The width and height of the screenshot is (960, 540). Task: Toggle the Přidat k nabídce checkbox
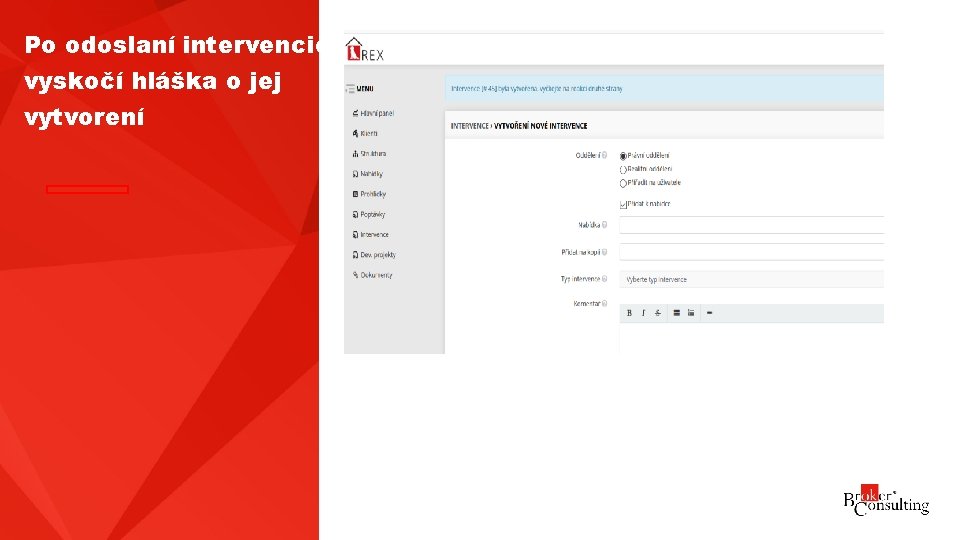click(x=623, y=204)
